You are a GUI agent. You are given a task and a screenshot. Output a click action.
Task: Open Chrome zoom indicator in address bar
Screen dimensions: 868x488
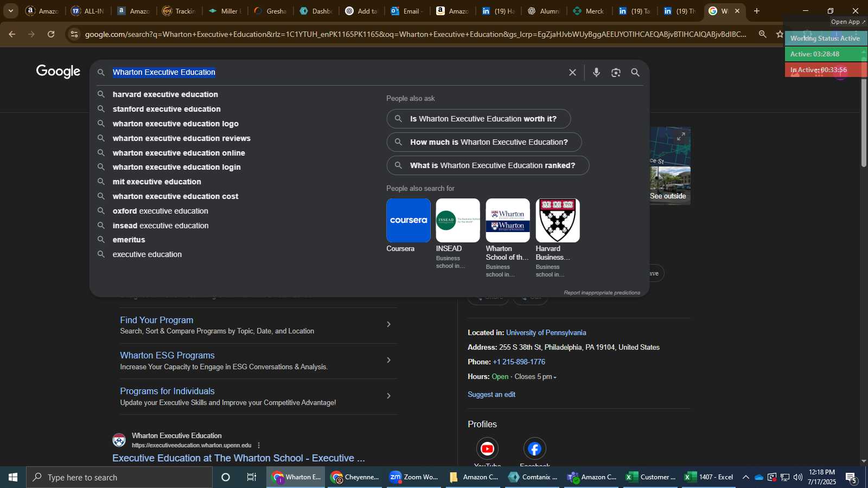(x=762, y=34)
